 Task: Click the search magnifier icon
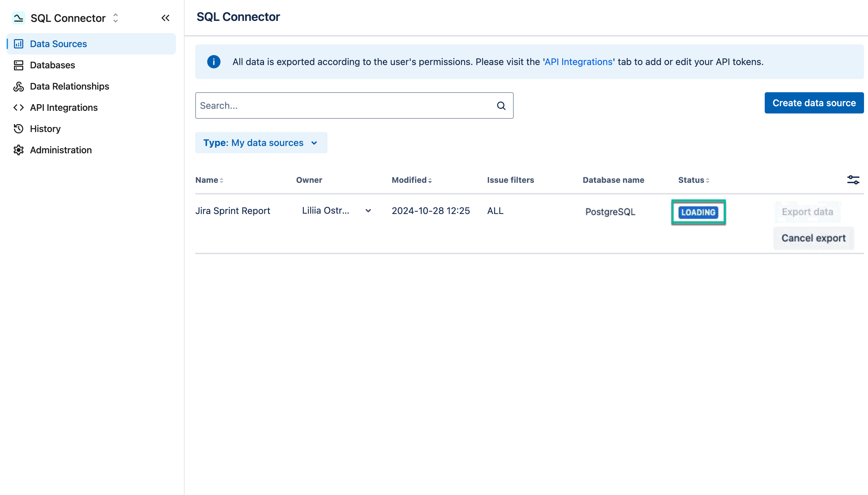click(x=501, y=106)
